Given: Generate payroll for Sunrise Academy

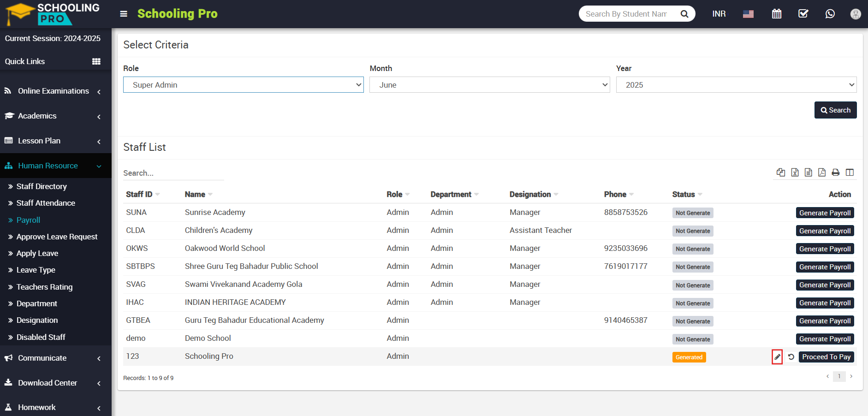Looking at the screenshot, I should 825,213.
